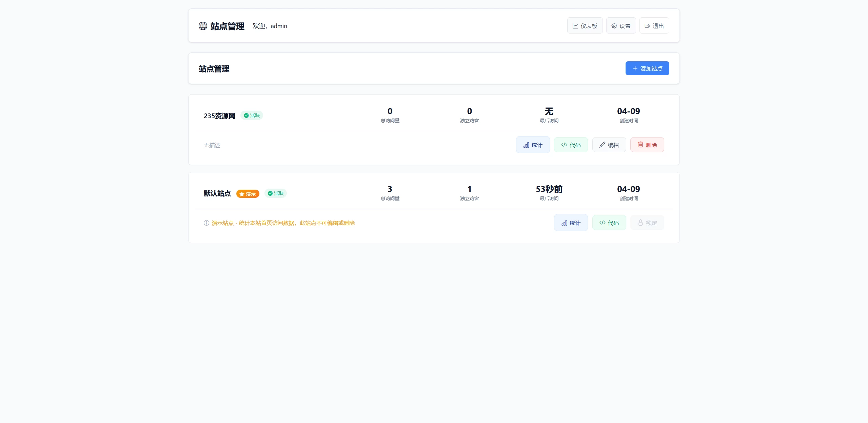This screenshot has width=868, height=423.
Task: Click the 编辑 button for 235资源网
Action: [x=609, y=145]
